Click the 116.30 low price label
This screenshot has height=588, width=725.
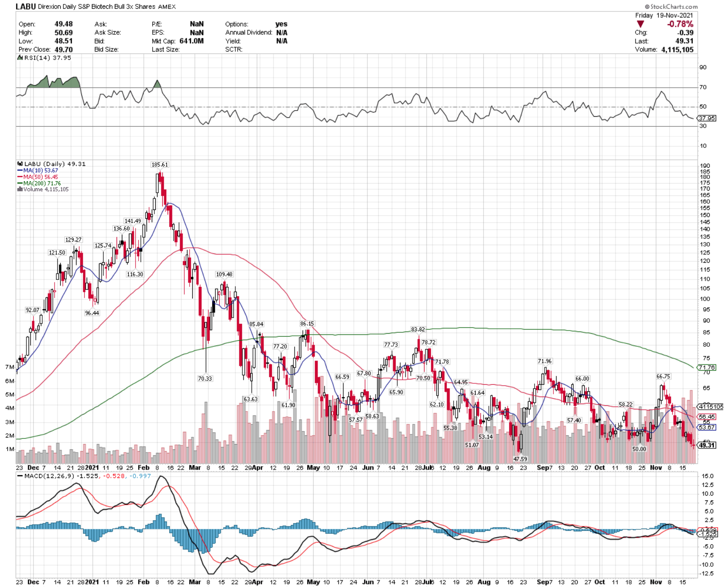tap(135, 274)
